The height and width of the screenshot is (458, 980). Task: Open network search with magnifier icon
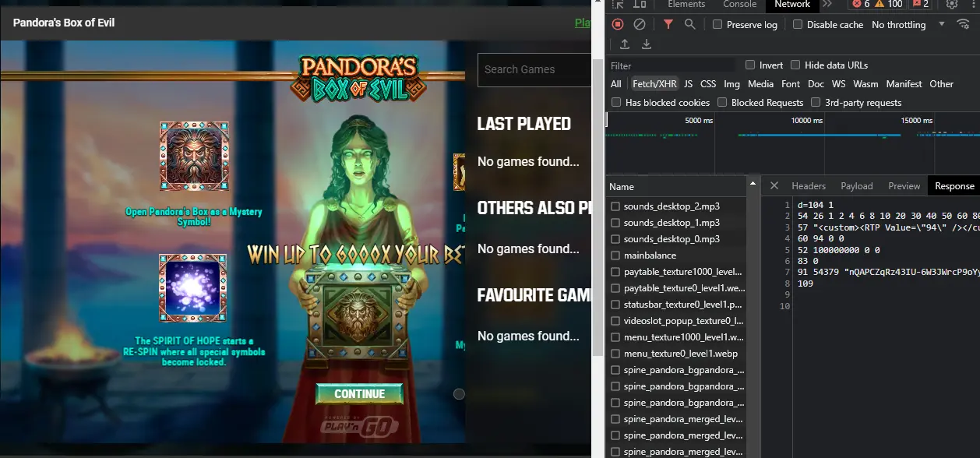pyautogui.click(x=689, y=24)
